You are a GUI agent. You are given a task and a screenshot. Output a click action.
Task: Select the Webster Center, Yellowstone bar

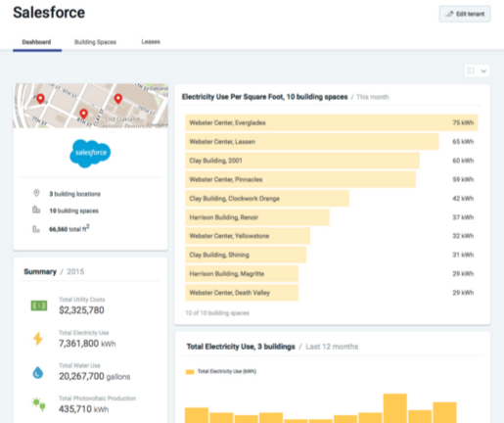[248, 236]
